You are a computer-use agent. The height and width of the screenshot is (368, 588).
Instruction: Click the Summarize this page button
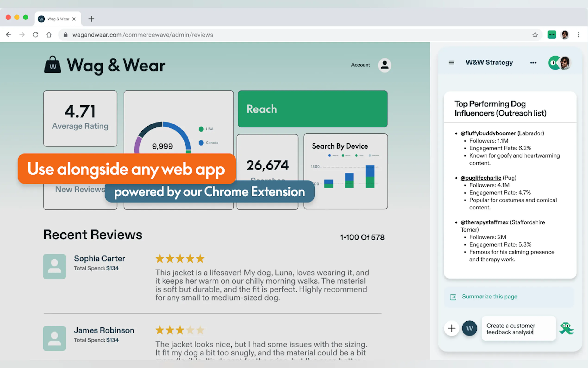click(x=489, y=297)
